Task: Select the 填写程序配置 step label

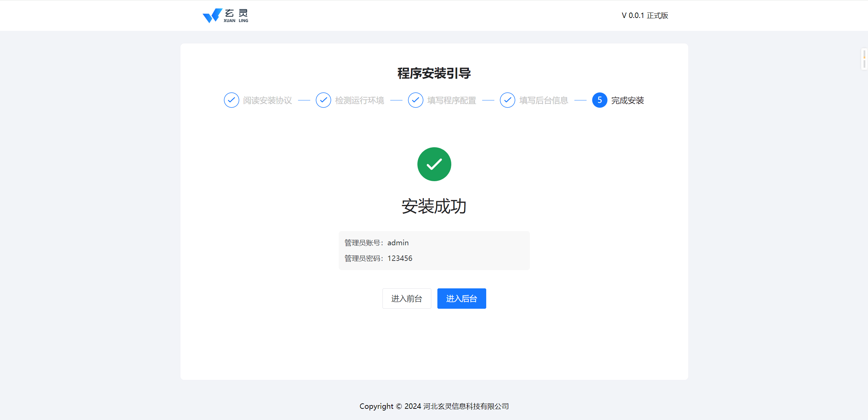Action: (x=452, y=100)
